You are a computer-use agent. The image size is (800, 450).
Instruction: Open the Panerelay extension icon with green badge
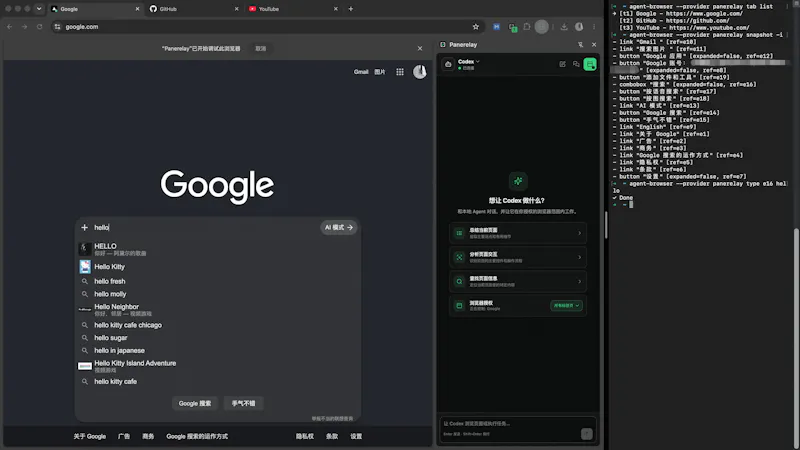[512, 27]
